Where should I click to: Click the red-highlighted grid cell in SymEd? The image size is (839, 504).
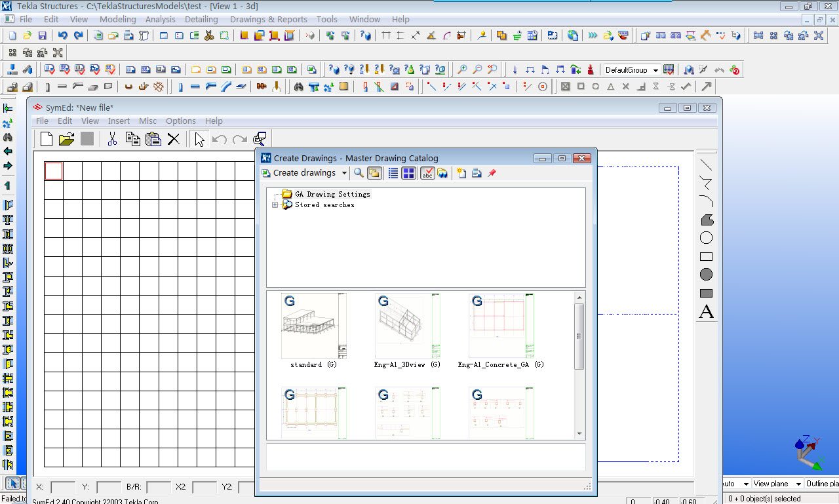click(54, 171)
